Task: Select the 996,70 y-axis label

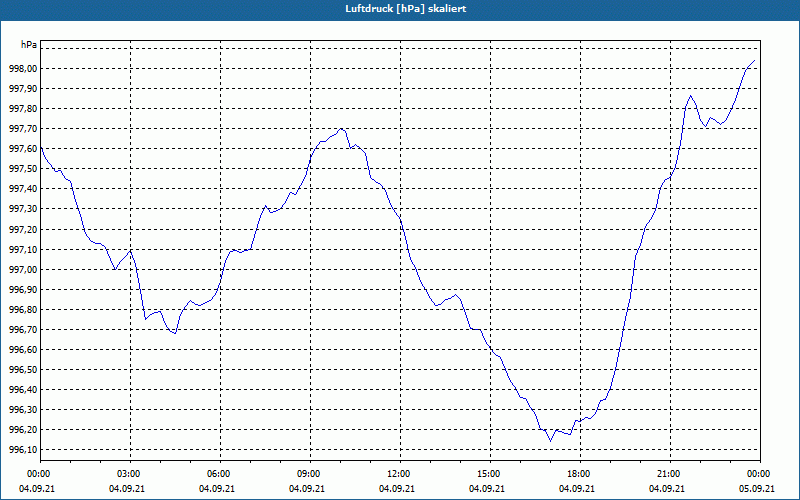Action: [23, 330]
